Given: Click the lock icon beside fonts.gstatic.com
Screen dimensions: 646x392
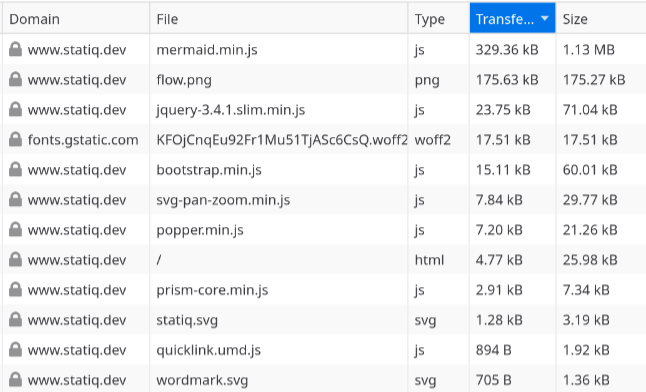Looking at the screenshot, I should click(16, 140).
